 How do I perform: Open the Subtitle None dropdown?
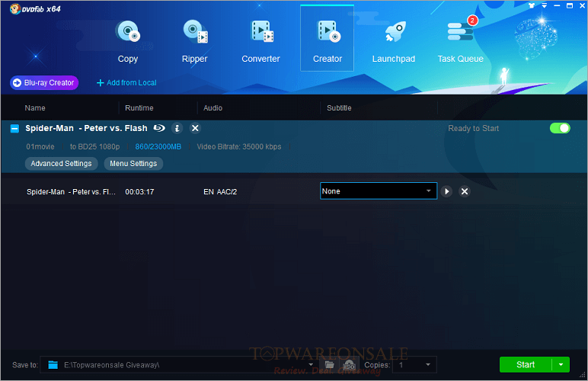pyautogui.click(x=379, y=191)
